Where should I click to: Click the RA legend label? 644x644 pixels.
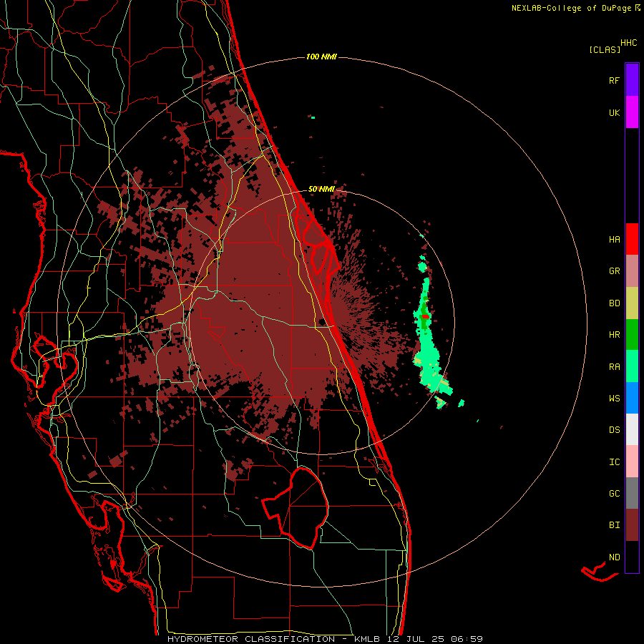[614, 367]
